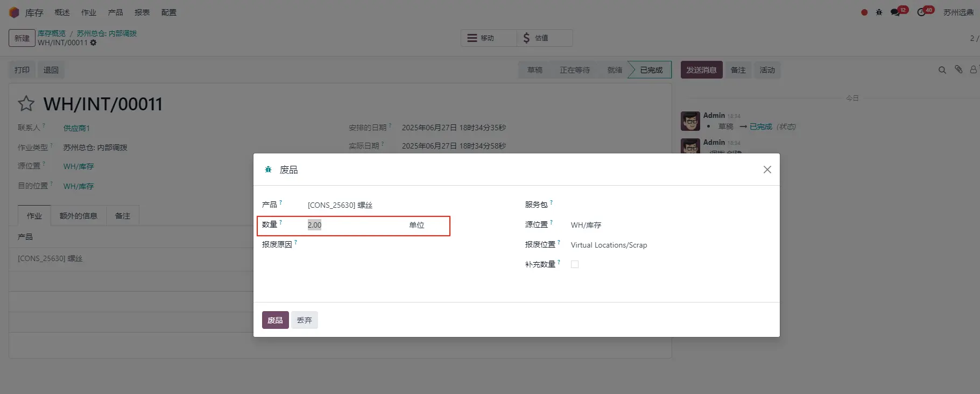Screen dimensions: 980x394
Task: Click the search icon in chatter
Action: [x=942, y=70]
